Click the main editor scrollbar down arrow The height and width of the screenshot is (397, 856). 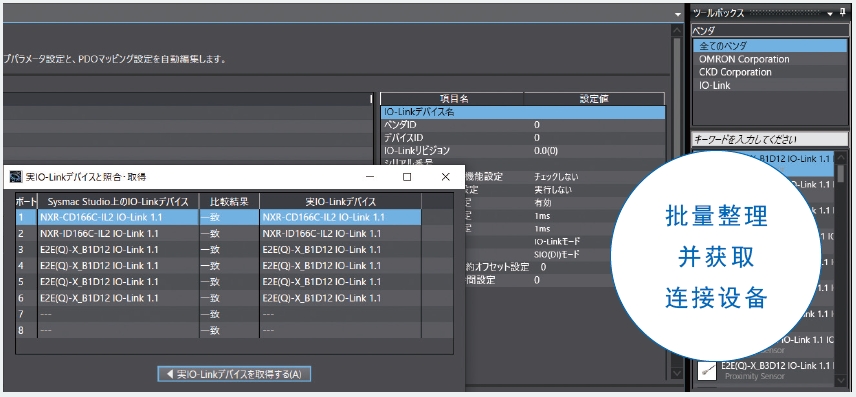point(676,373)
